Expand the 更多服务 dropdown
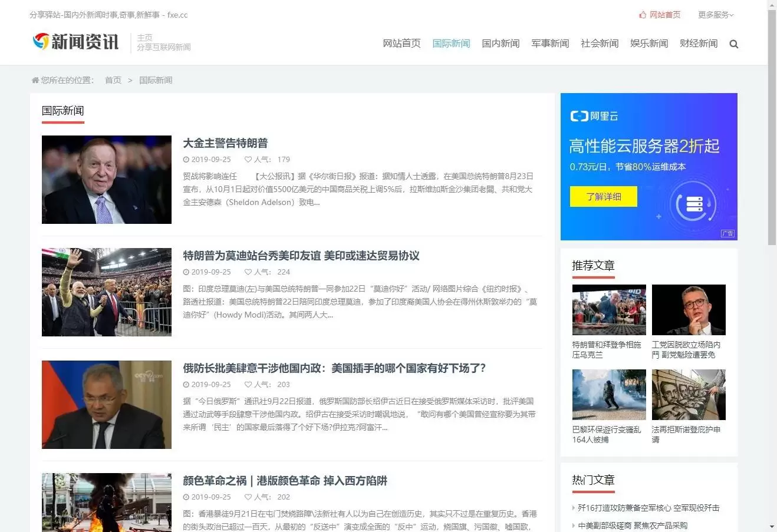The image size is (777, 532). pos(716,15)
